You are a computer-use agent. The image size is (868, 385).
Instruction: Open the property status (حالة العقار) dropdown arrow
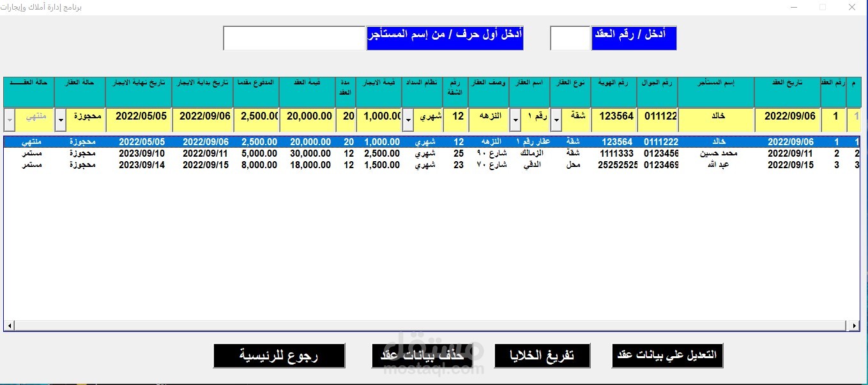(61, 119)
